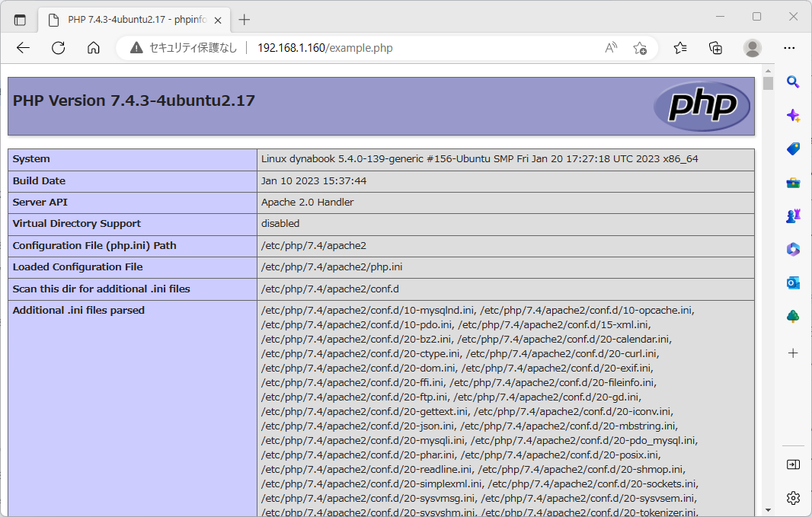Image resolution: width=812 pixels, height=517 pixels.
Task: Open the Favorites list
Action: [x=680, y=48]
